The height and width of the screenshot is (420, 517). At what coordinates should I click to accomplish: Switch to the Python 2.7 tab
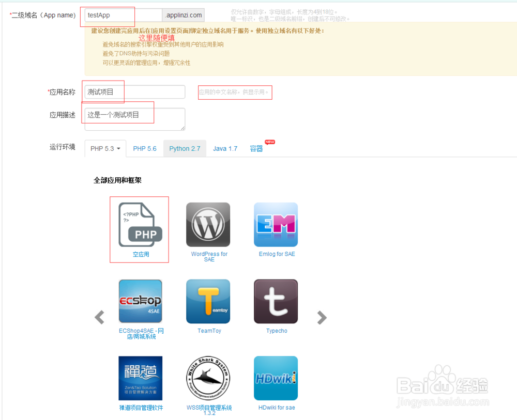pyautogui.click(x=185, y=149)
